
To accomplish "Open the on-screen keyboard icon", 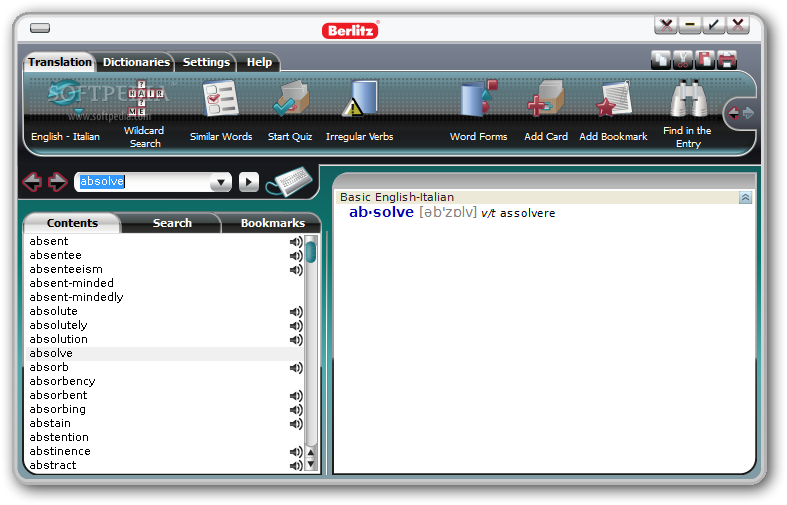I will 290,181.
